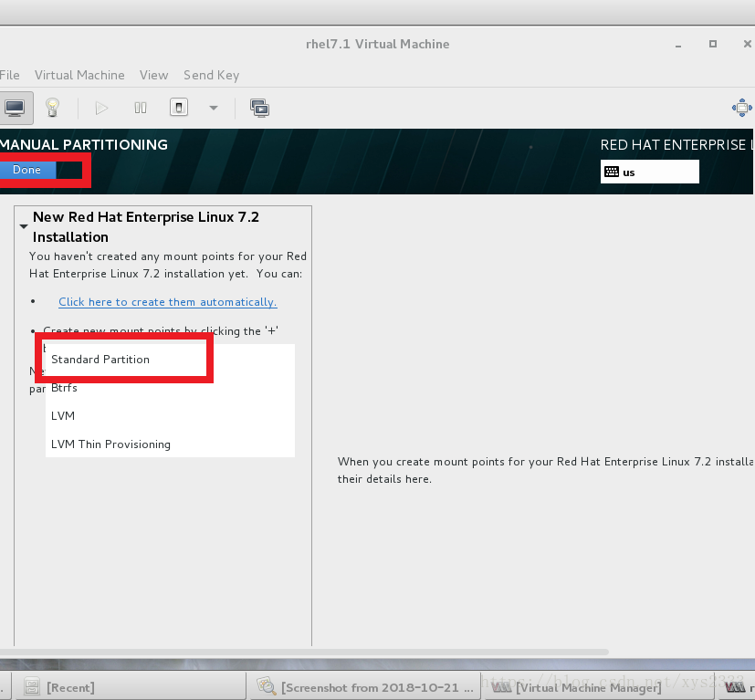The height and width of the screenshot is (700, 755).
Task: Shut down the virtual machine
Action: 179,108
